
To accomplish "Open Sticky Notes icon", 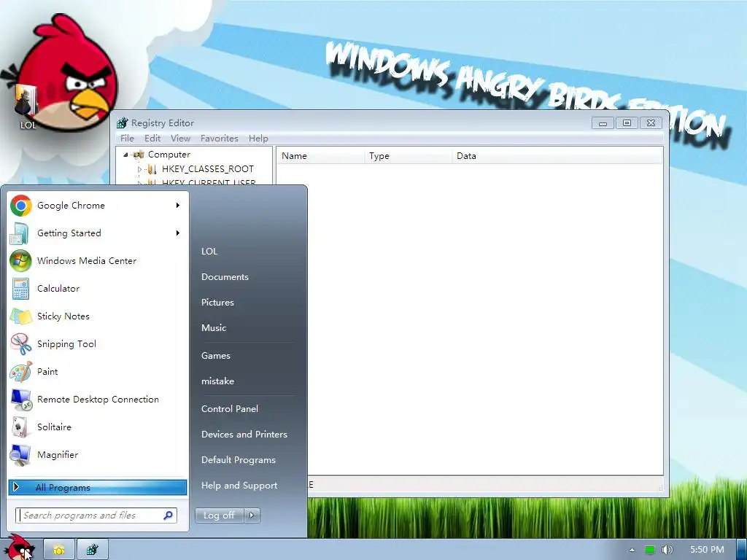I will (x=20, y=316).
